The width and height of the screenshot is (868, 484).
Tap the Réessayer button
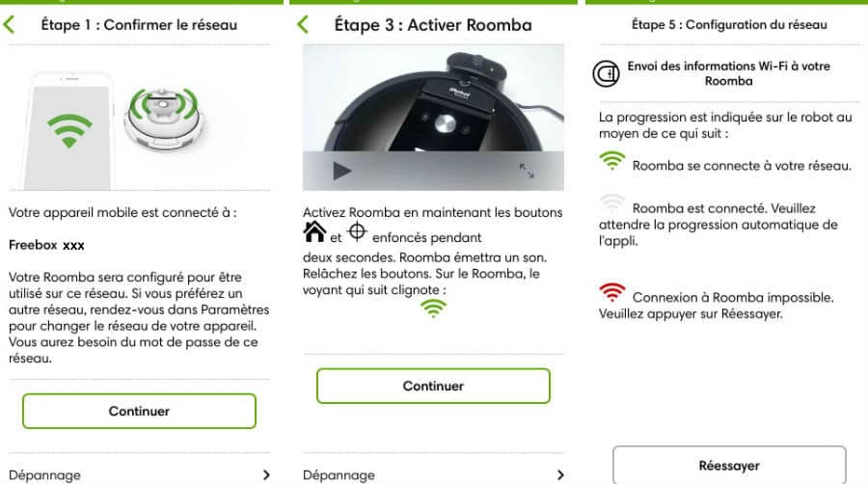tap(729, 465)
